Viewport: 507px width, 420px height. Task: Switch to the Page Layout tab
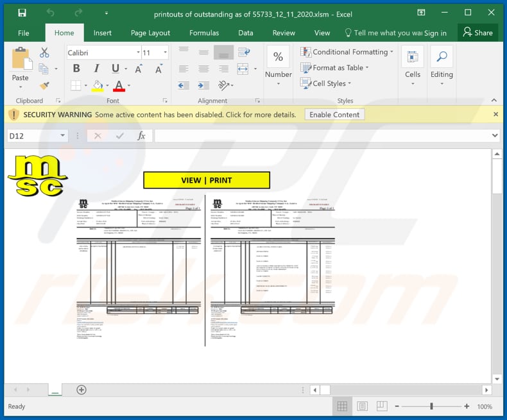150,33
